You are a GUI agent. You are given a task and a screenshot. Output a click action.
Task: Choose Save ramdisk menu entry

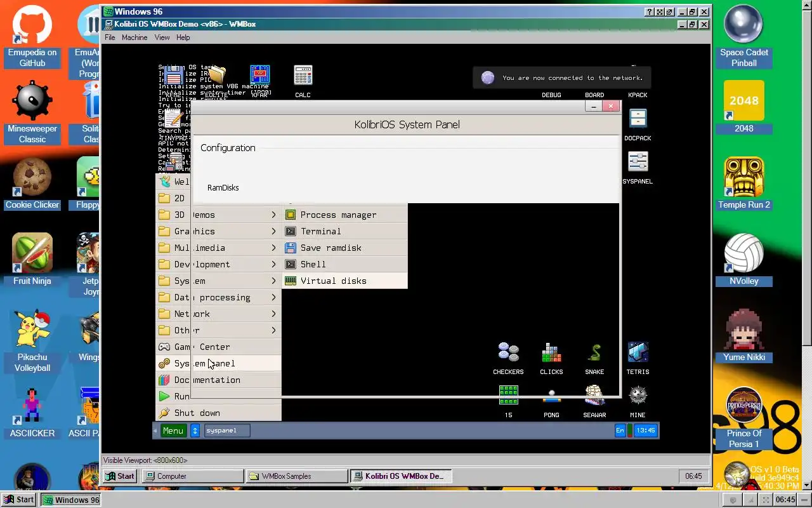tap(344, 248)
